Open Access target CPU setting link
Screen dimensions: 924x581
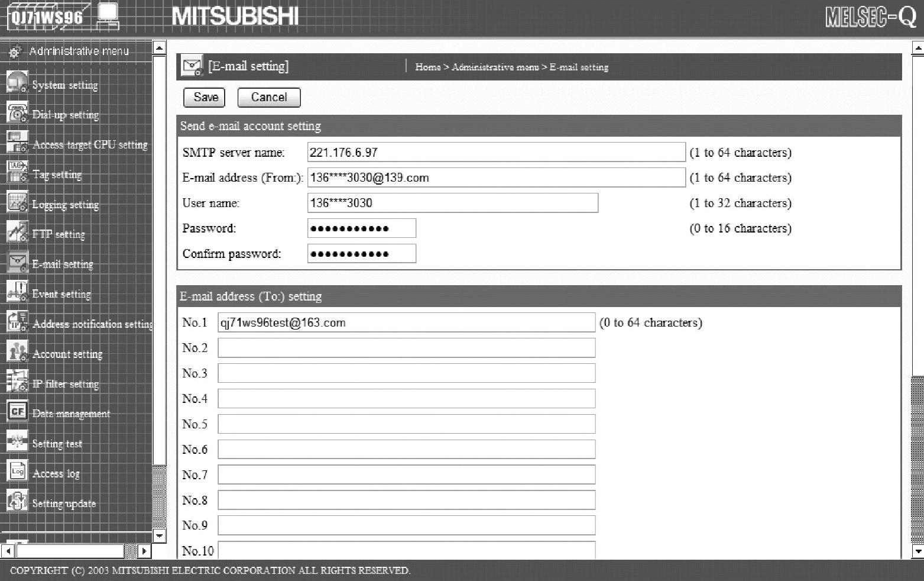[90, 145]
